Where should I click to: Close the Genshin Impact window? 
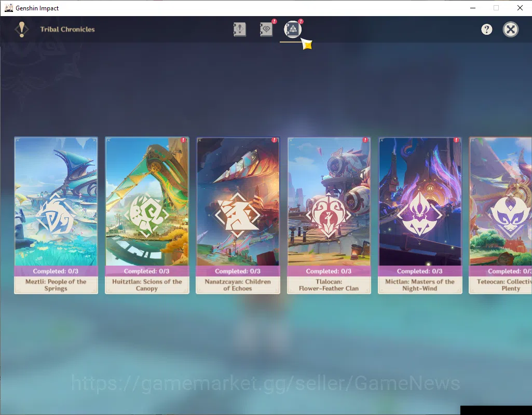click(x=520, y=8)
